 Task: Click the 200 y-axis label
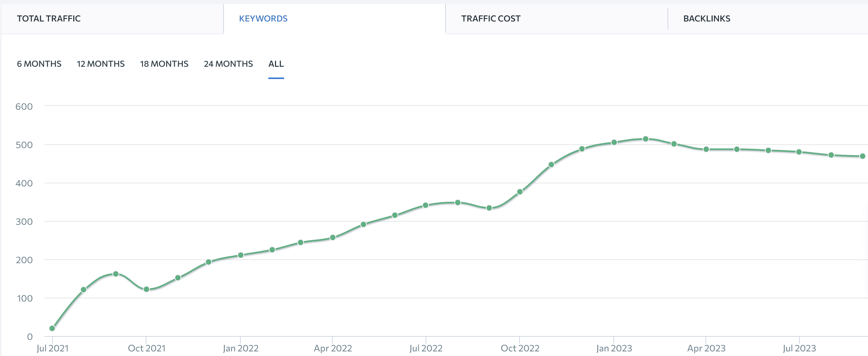tap(24, 260)
